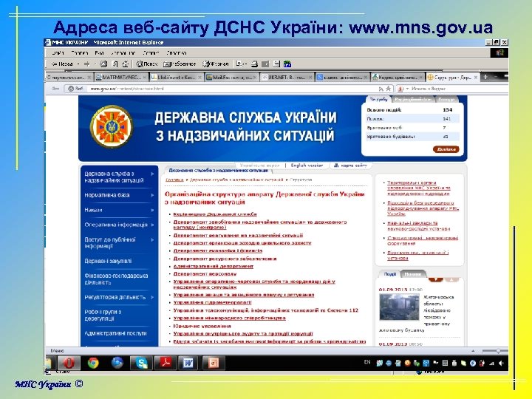Open the карта сайту link
This screenshot has width=532, height=399.
[350, 166]
